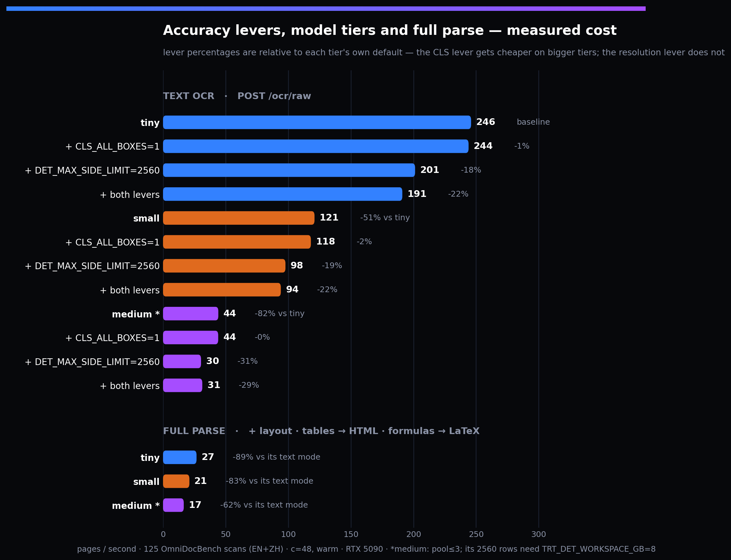This screenshot has height=560, width=731.
Task: Click the orange full parse bar labeled 21
Action: (x=176, y=481)
